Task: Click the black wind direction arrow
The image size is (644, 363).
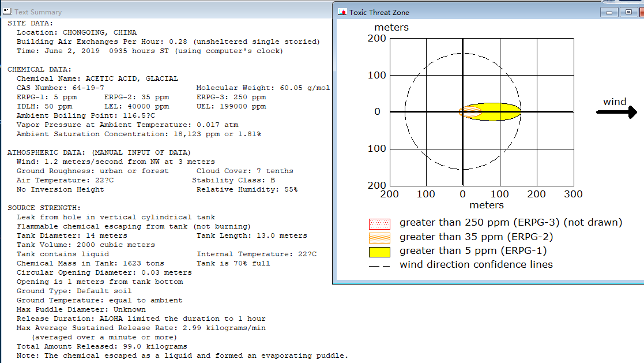Action: 617,112
